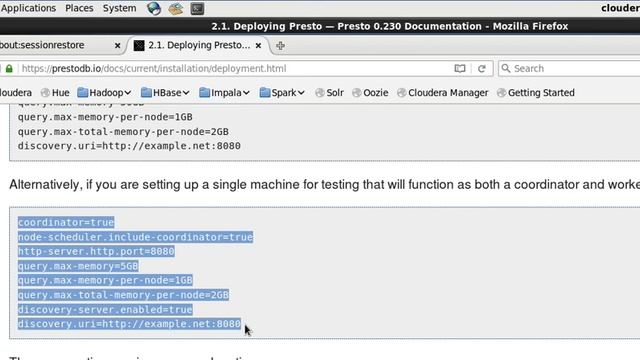Expand the Impala bookmarks folder
The height and width of the screenshot is (360, 640).
click(x=224, y=93)
